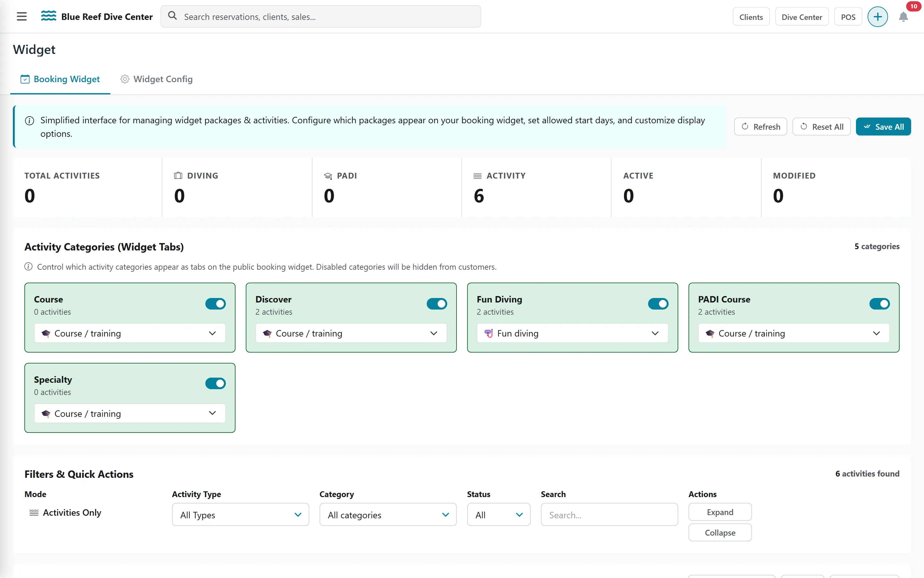Disable the Fun Diving category
924x578 pixels.
click(x=658, y=304)
